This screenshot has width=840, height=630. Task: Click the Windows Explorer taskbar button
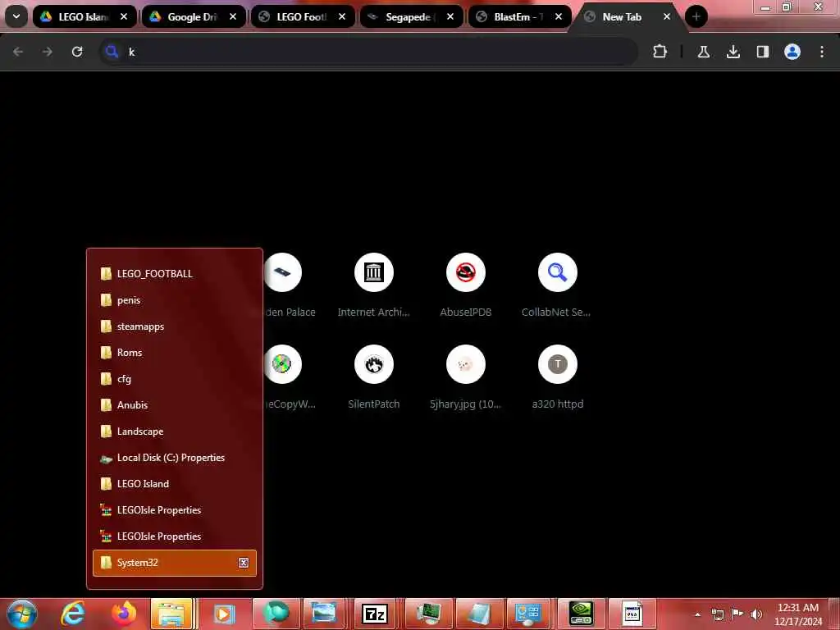pos(171,614)
